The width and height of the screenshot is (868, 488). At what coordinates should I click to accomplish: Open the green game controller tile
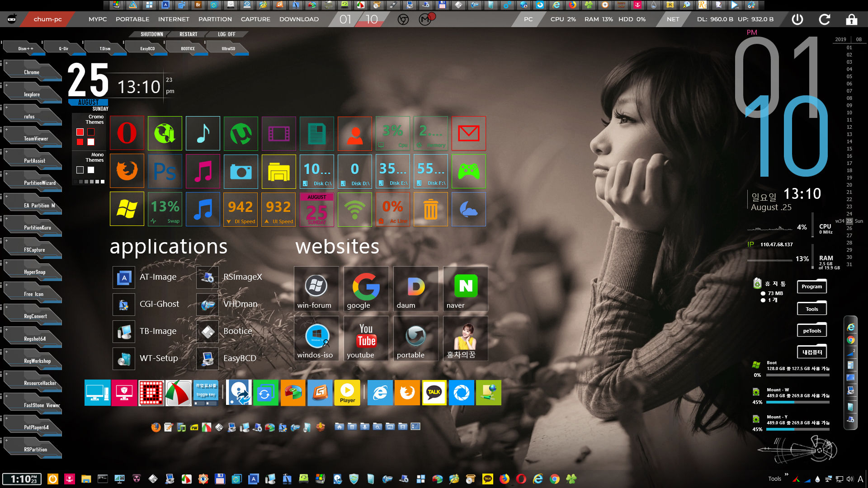(x=469, y=171)
